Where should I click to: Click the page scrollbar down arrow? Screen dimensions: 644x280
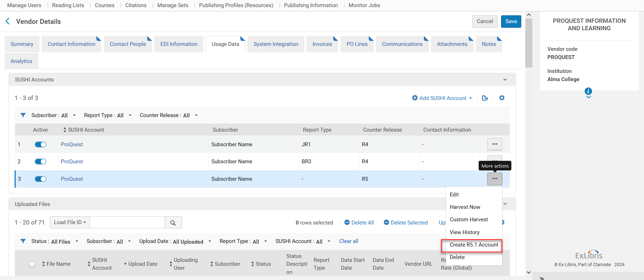click(529, 273)
